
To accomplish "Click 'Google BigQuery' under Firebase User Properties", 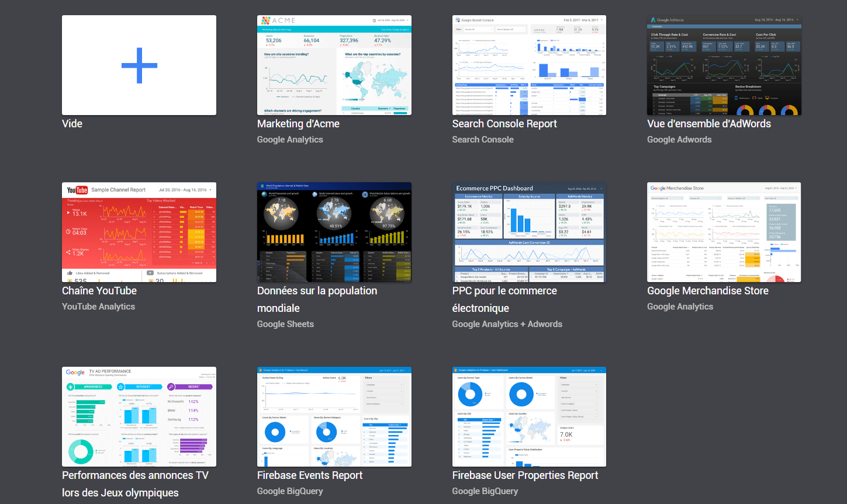I will [x=485, y=491].
